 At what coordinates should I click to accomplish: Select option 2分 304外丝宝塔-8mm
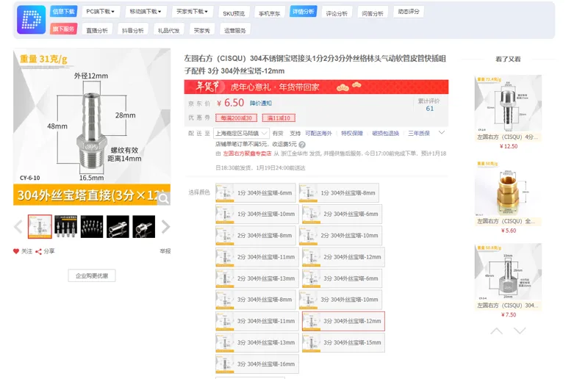pos(255,236)
